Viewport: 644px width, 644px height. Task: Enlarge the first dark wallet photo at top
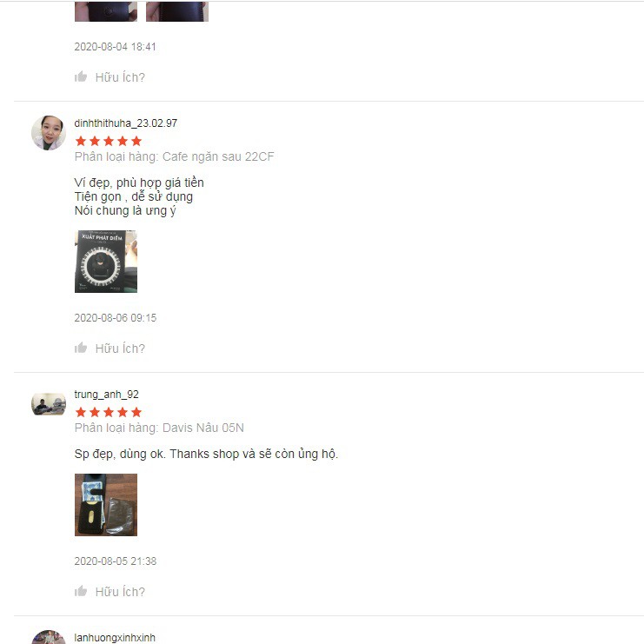(106, 11)
